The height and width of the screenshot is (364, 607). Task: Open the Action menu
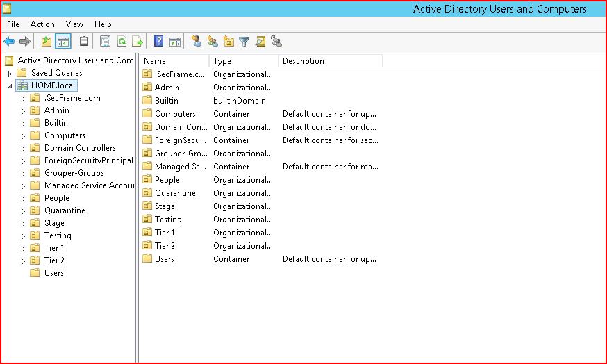[x=42, y=24]
